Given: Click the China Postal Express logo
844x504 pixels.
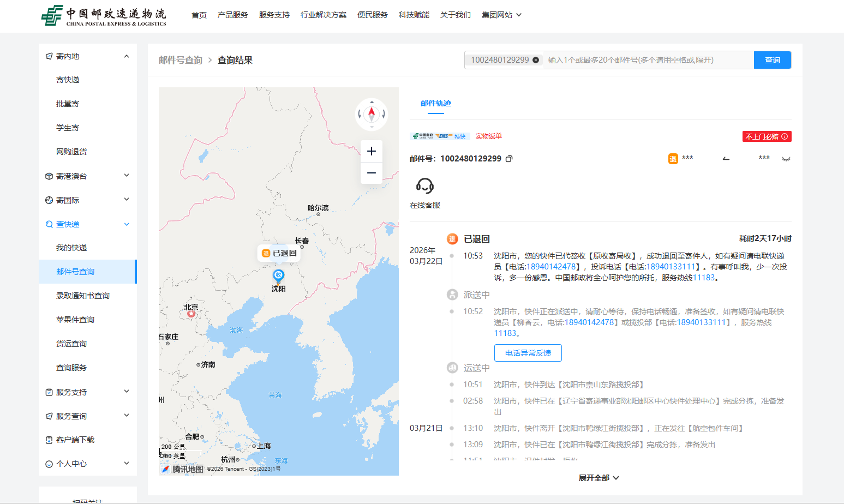Looking at the screenshot, I should 104,16.
